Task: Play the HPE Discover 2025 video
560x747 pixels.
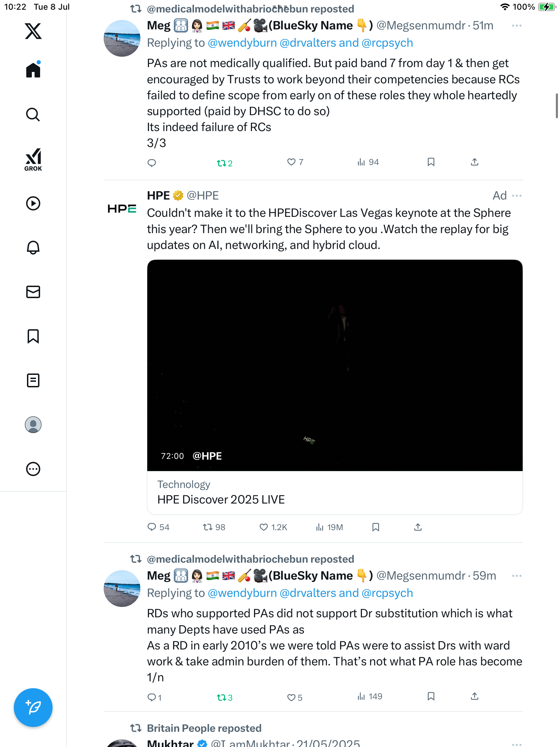Action: point(335,365)
